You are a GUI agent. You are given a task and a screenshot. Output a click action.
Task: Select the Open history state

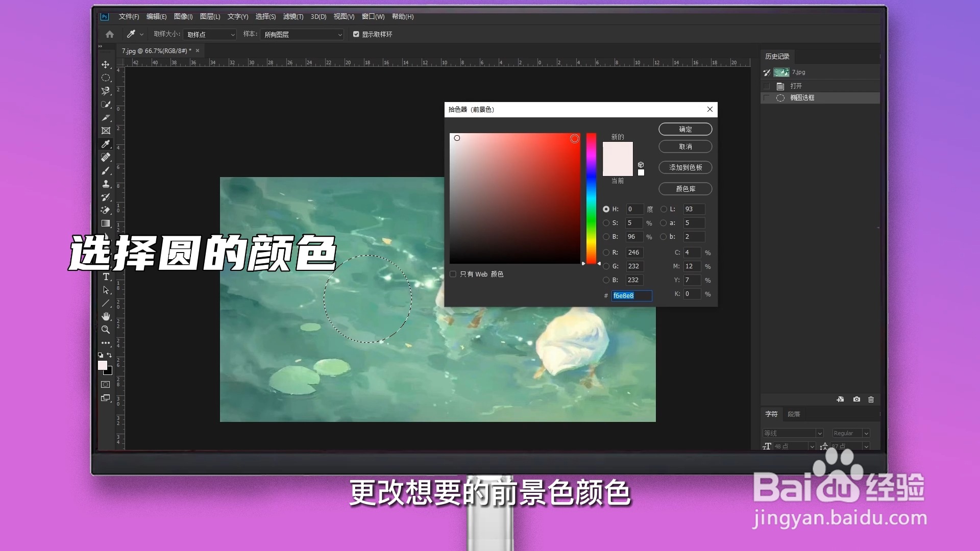click(x=820, y=86)
